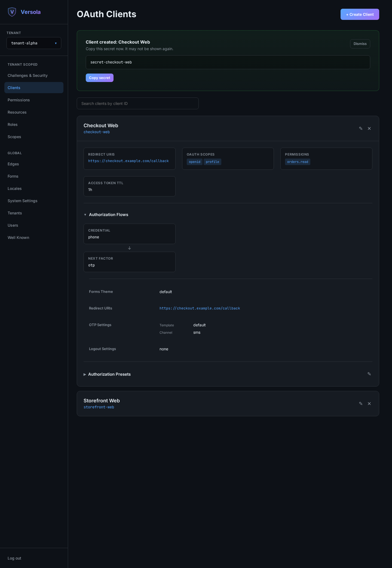Open the redirect URI in Redirect URIs card
The image size is (392, 568).
click(x=128, y=161)
